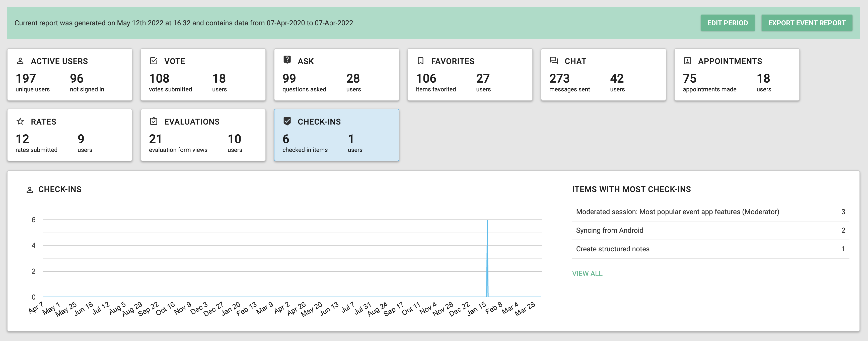Screen dimensions: 868x341
Task: Select the Chat stats card title
Action: 575,61
